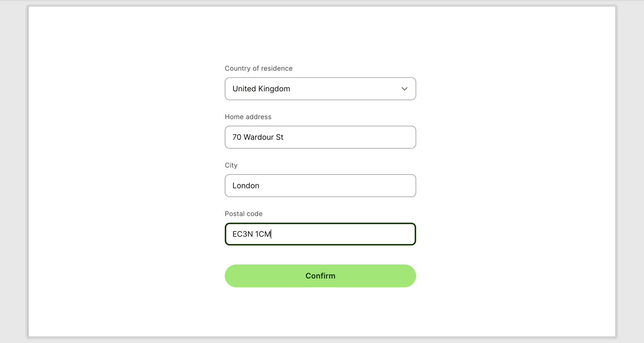
Task: Click empty space right of 'London' text
Action: pyautogui.click(x=336, y=186)
